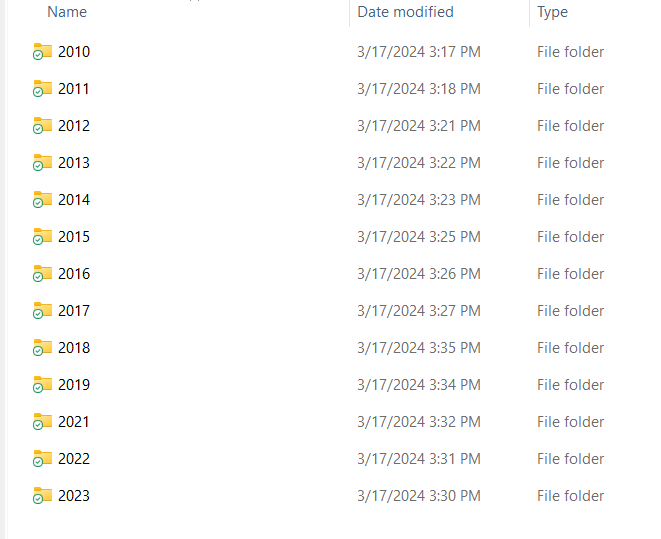Click the 2016 folder name
The height and width of the screenshot is (539, 661).
click(74, 274)
